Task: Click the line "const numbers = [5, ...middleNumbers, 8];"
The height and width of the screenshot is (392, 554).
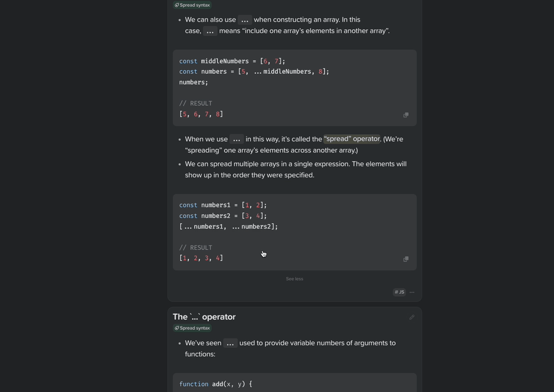Action: (x=254, y=72)
